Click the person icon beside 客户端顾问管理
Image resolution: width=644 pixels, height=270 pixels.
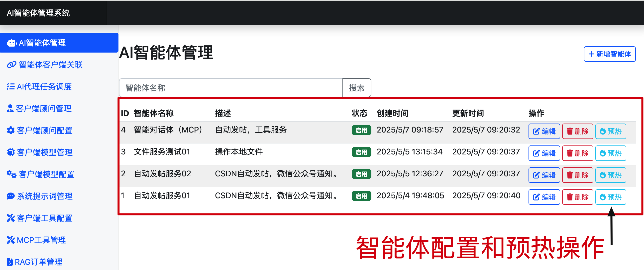pos(10,109)
